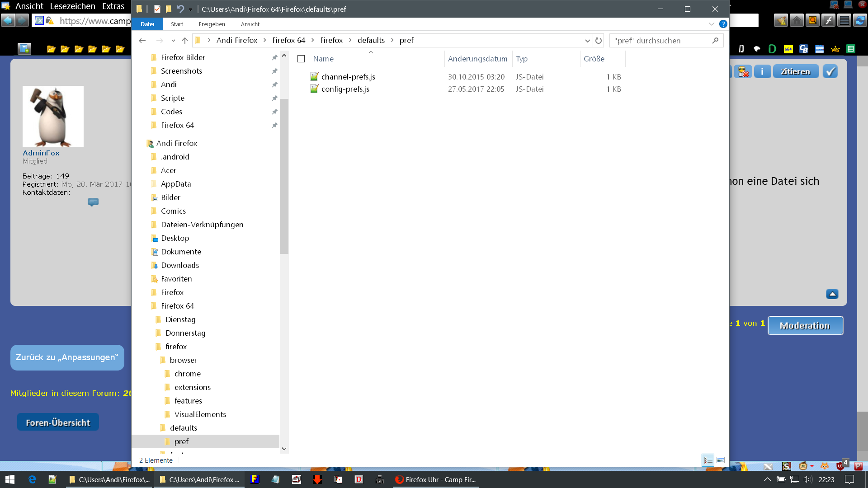Open the Datei menu tab

(147, 24)
